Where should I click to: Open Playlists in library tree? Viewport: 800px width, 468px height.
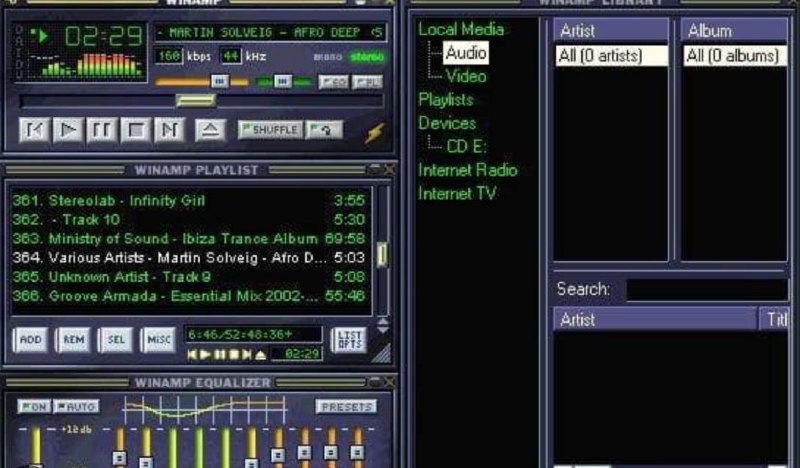[446, 100]
